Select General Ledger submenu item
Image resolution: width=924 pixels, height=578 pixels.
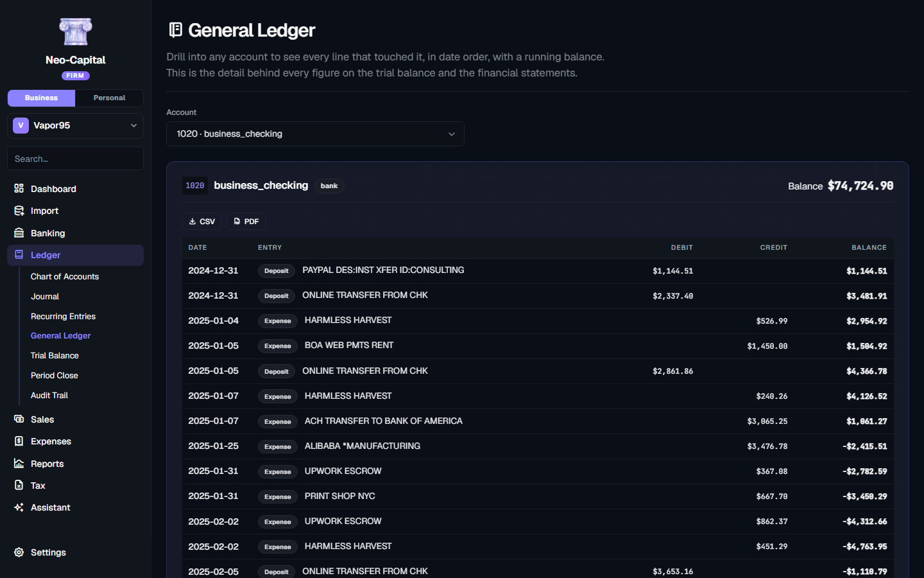click(x=61, y=336)
